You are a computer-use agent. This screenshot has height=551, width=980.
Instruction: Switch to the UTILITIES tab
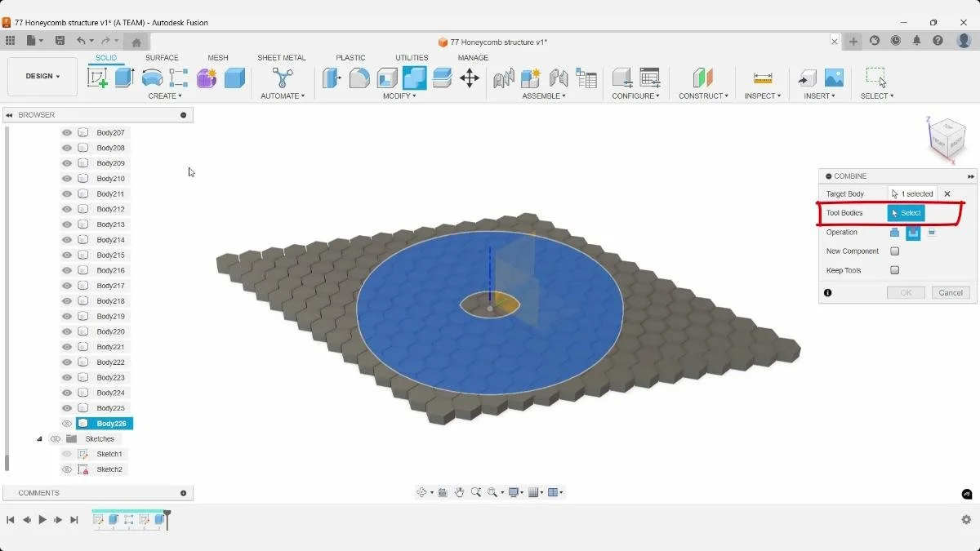coord(412,58)
